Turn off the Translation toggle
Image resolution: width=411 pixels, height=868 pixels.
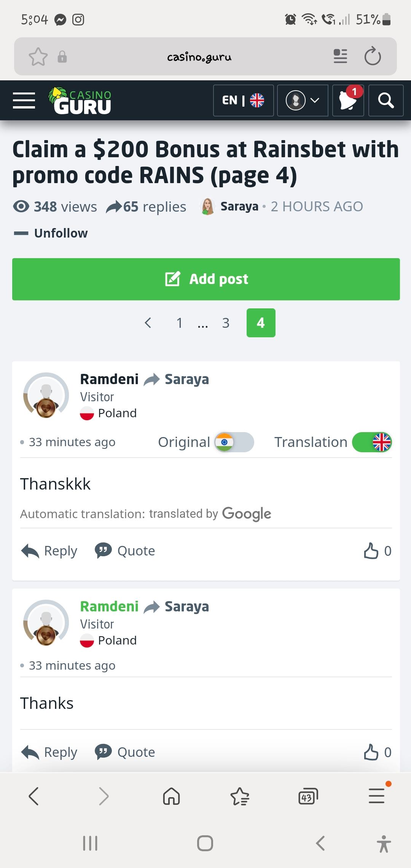(372, 442)
